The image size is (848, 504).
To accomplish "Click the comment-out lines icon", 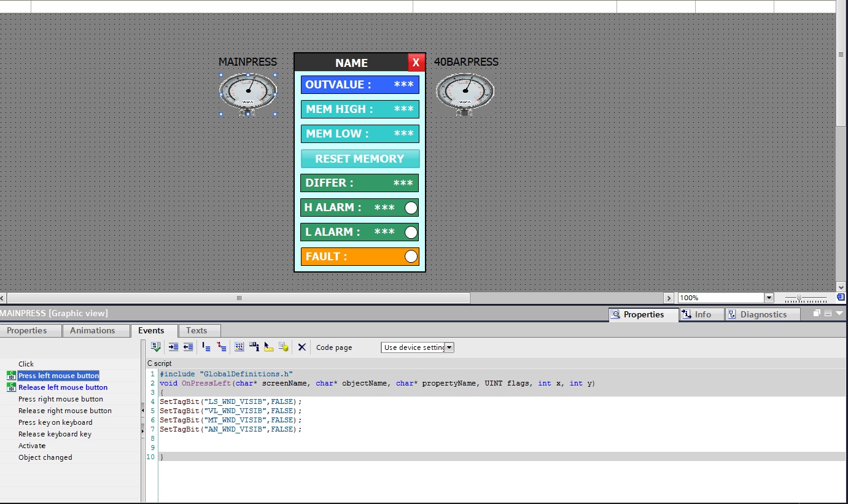I will (206, 347).
